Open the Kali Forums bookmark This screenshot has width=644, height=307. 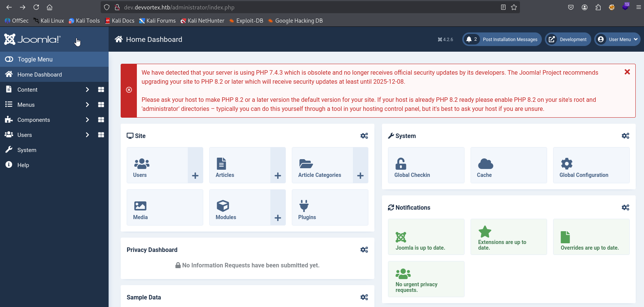coord(157,21)
